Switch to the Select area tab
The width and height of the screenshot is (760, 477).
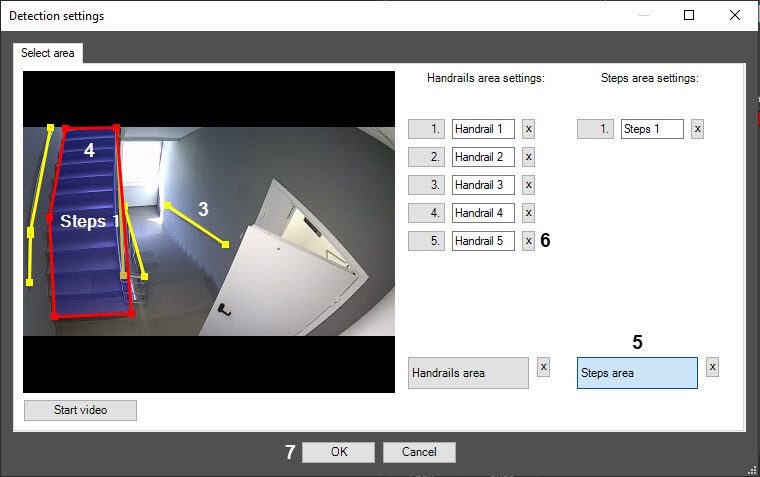(48, 53)
